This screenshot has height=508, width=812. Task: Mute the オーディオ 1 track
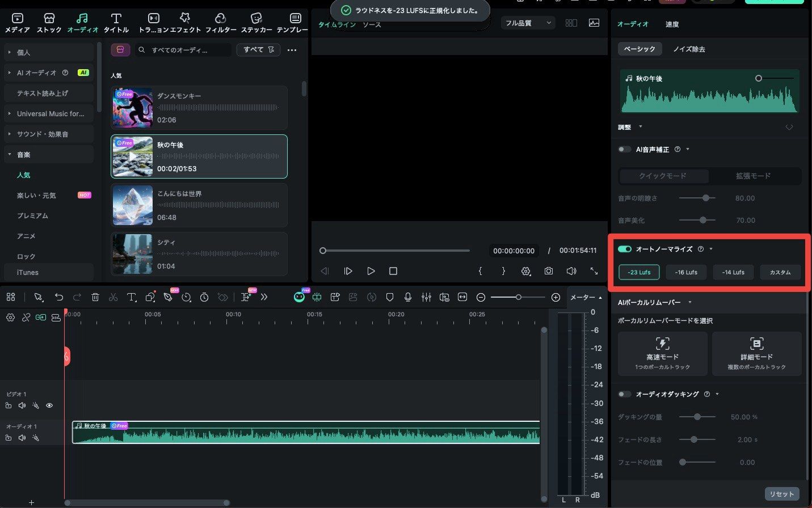pos(22,438)
